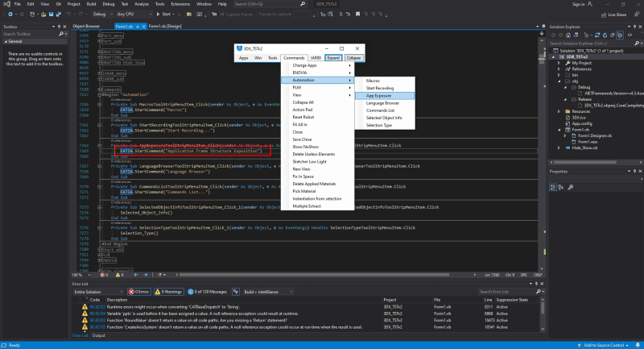The height and width of the screenshot is (349, 644).
Task: Click Refresh icon in Solution Explorer toolbar
Action: coord(605,35)
